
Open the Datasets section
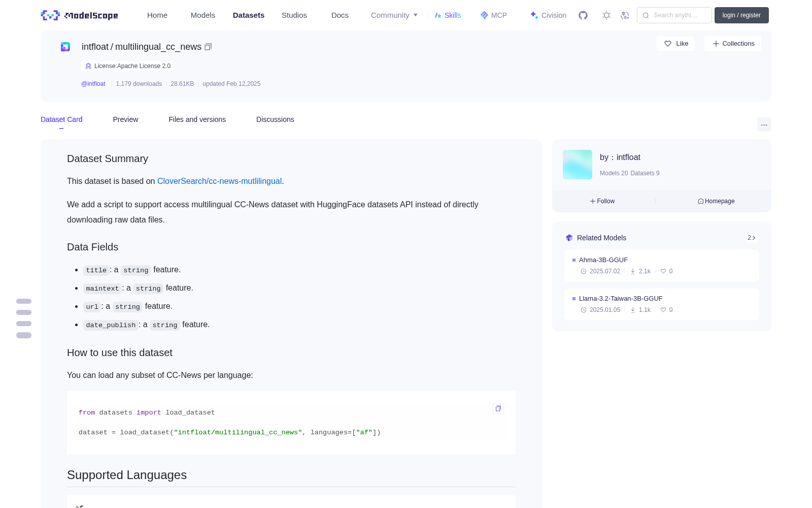click(249, 15)
